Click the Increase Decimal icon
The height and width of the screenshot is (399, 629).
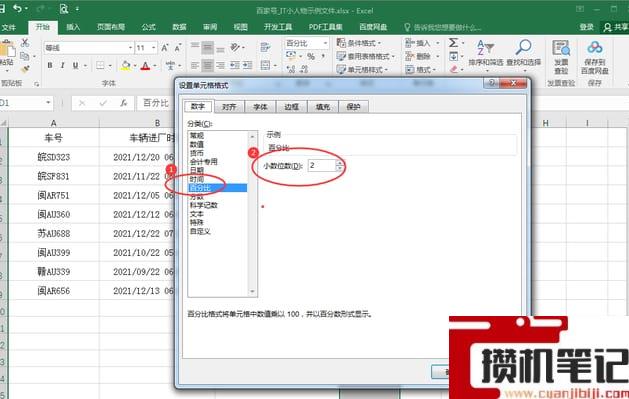(x=291, y=69)
